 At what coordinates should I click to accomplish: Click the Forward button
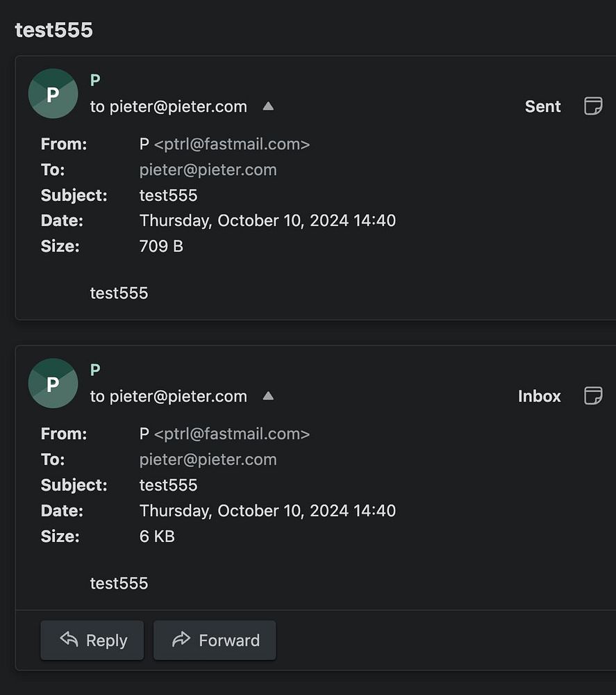(215, 640)
